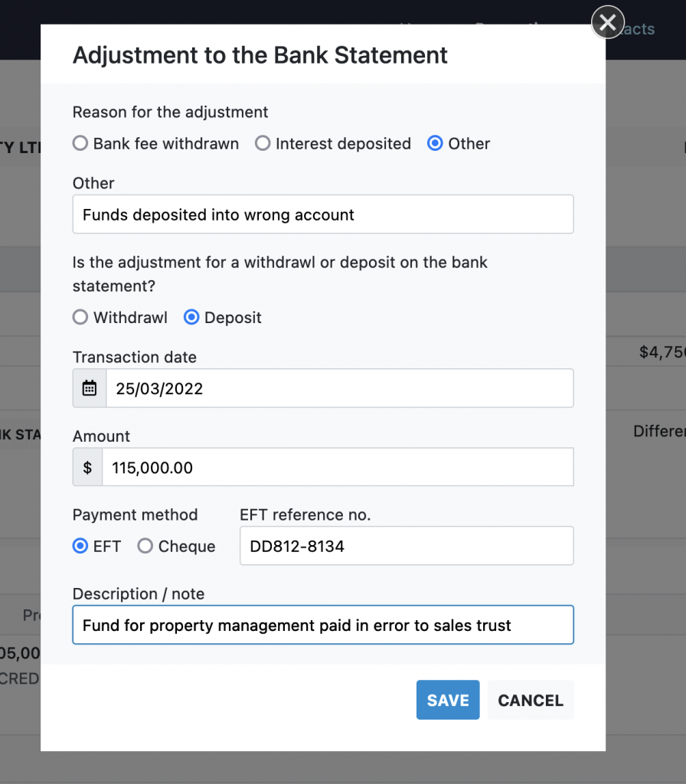Switch the payment method to Cheque
Screen dimensions: 686x784
145,546
